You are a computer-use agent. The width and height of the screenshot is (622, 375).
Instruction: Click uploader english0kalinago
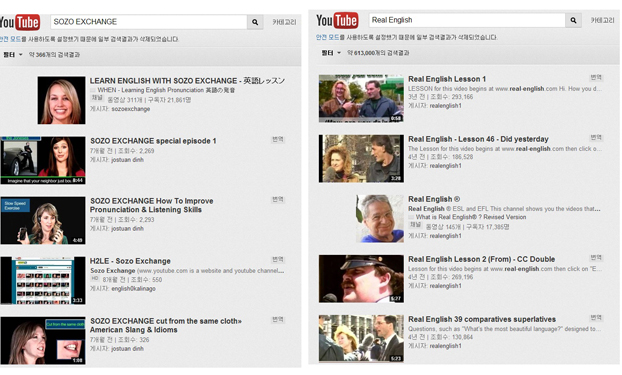133,288
